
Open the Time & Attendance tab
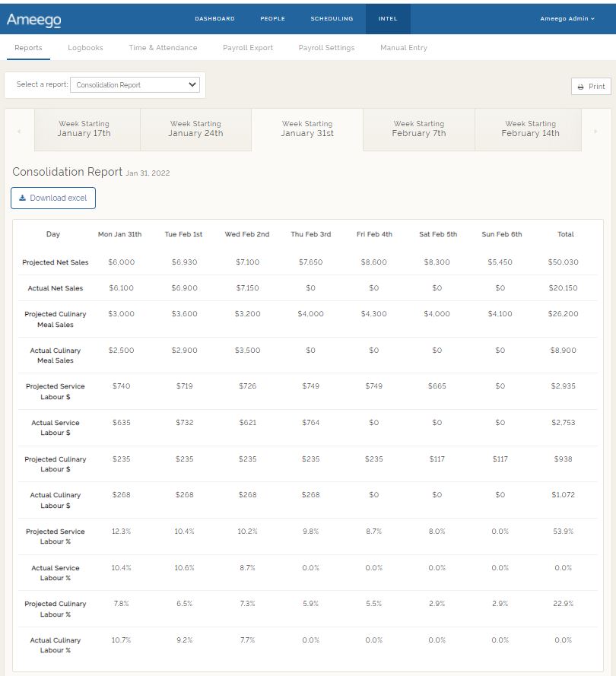click(163, 48)
